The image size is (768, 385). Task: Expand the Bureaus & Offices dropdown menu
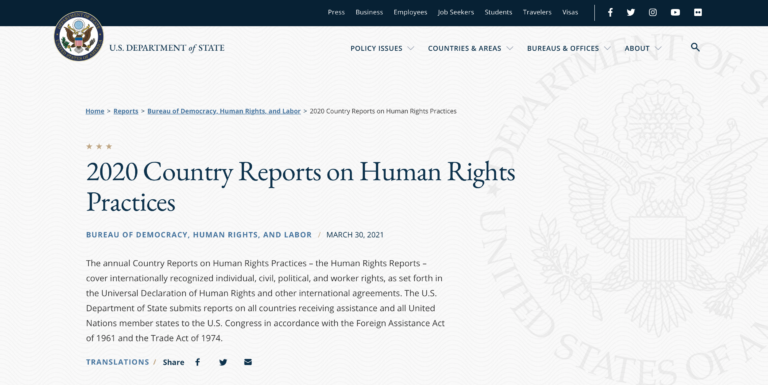pyautogui.click(x=569, y=48)
